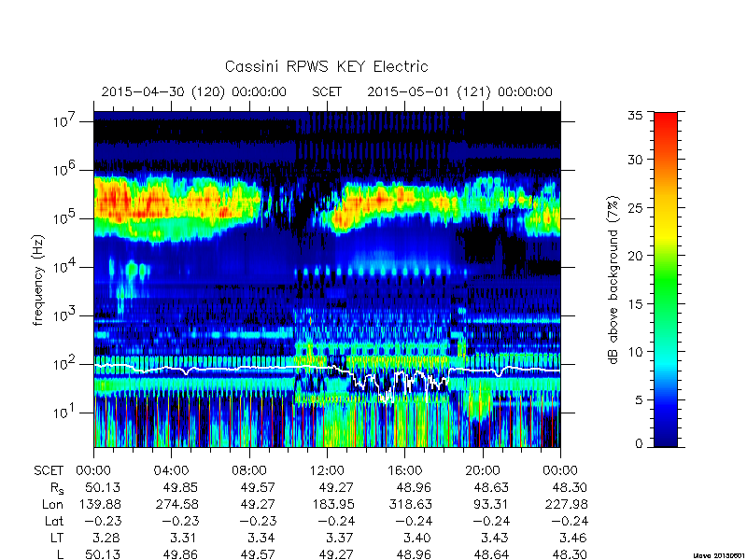Click the Lon value "318.63"
This screenshot has height=560, width=747.
[411, 504]
